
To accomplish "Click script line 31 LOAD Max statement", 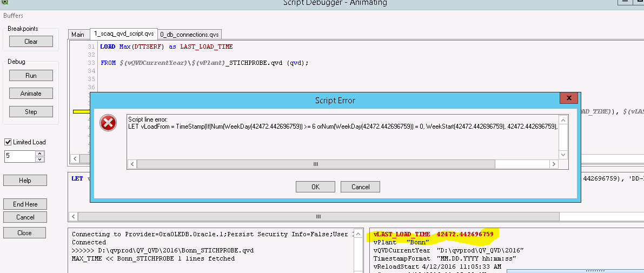I will click(167, 47).
